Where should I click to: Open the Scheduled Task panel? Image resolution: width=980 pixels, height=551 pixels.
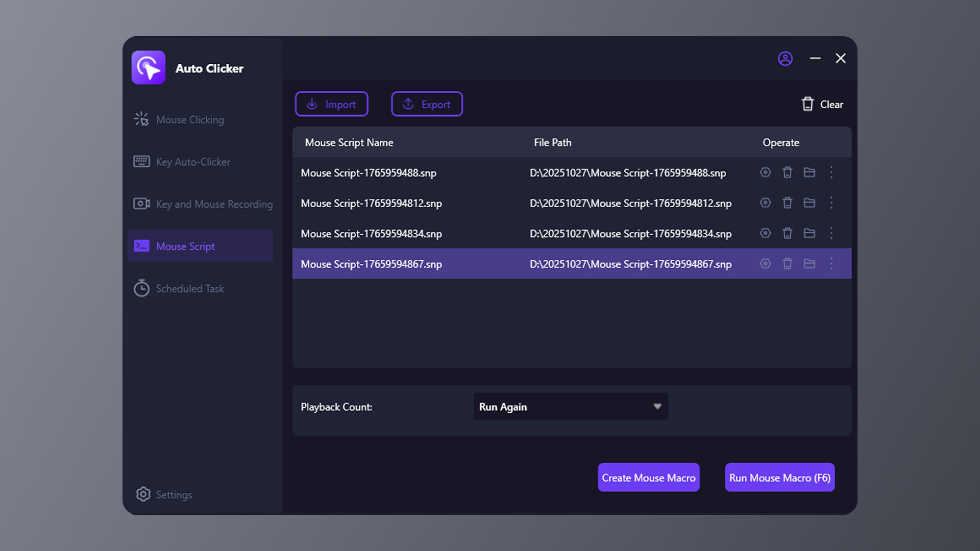(189, 288)
